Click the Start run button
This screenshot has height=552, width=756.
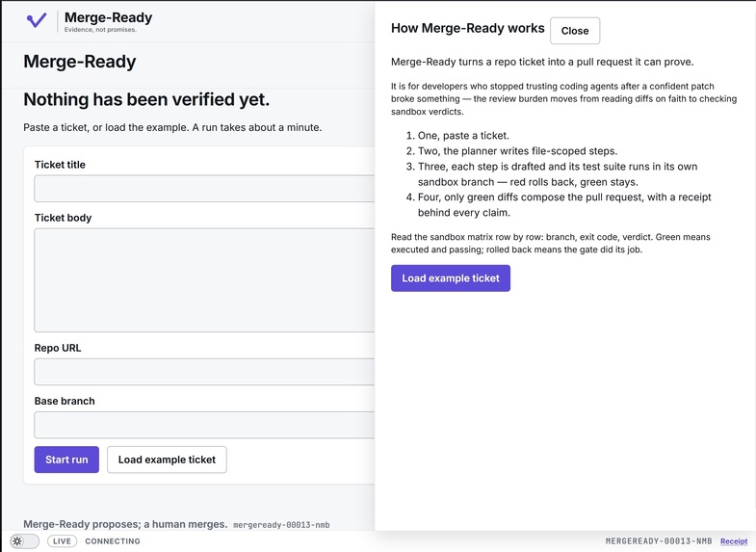point(66,460)
